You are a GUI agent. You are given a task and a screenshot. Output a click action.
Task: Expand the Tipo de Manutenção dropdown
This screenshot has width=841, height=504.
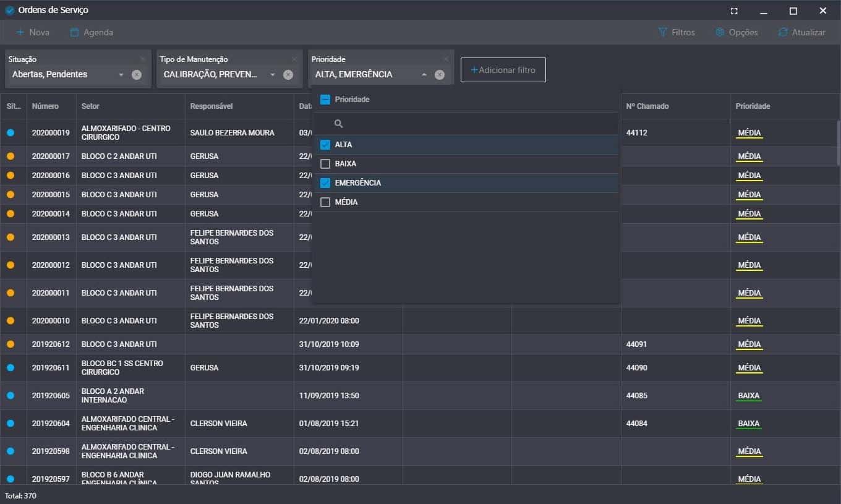pyautogui.click(x=273, y=75)
